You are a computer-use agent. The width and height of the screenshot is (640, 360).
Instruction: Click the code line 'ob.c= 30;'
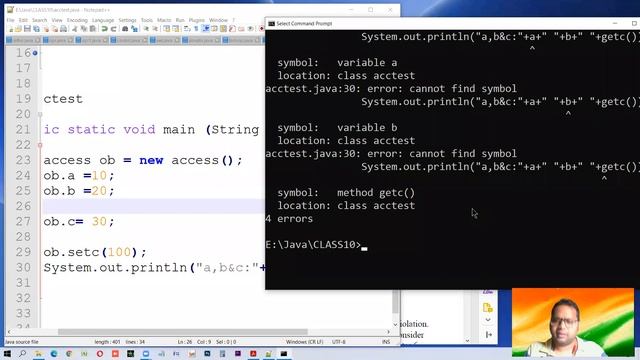(x=79, y=222)
